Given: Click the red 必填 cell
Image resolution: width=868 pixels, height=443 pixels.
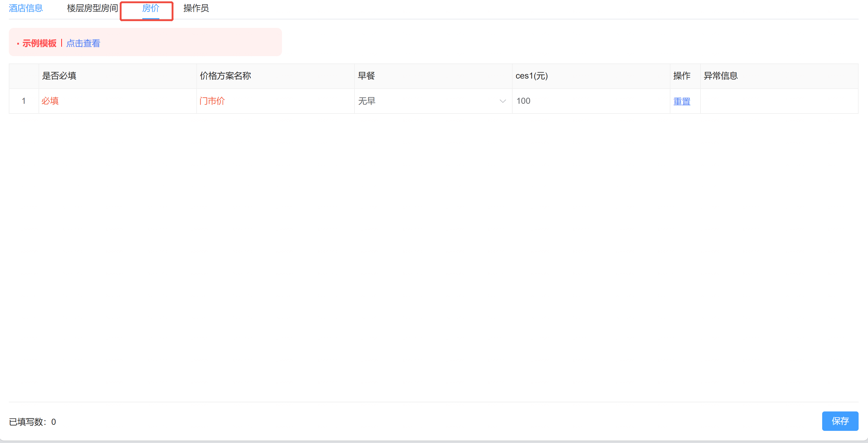Looking at the screenshot, I should tap(50, 101).
